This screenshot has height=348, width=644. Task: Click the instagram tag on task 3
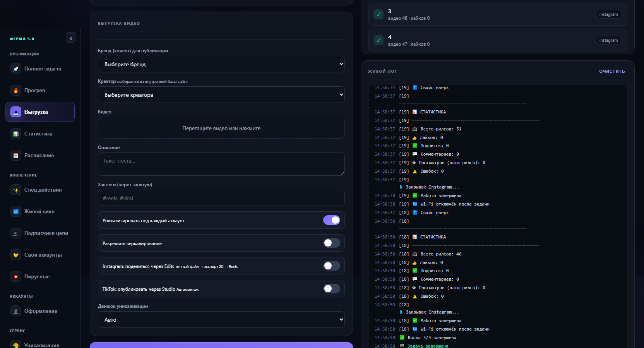coord(608,14)
